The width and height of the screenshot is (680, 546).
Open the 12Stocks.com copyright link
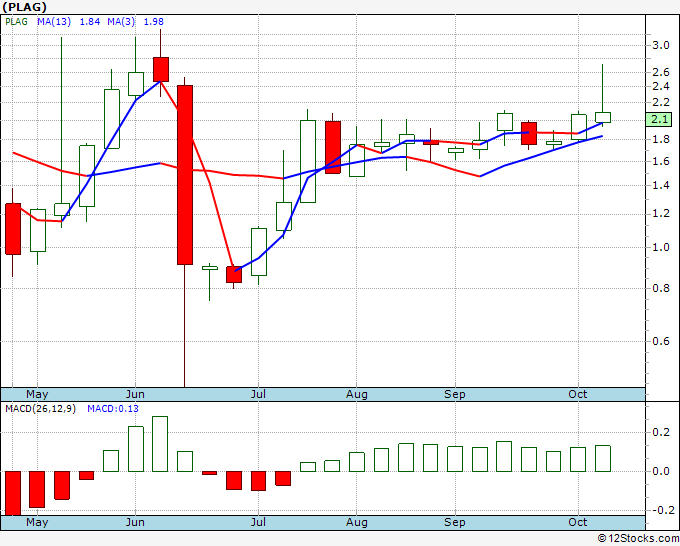click(638, 539)
